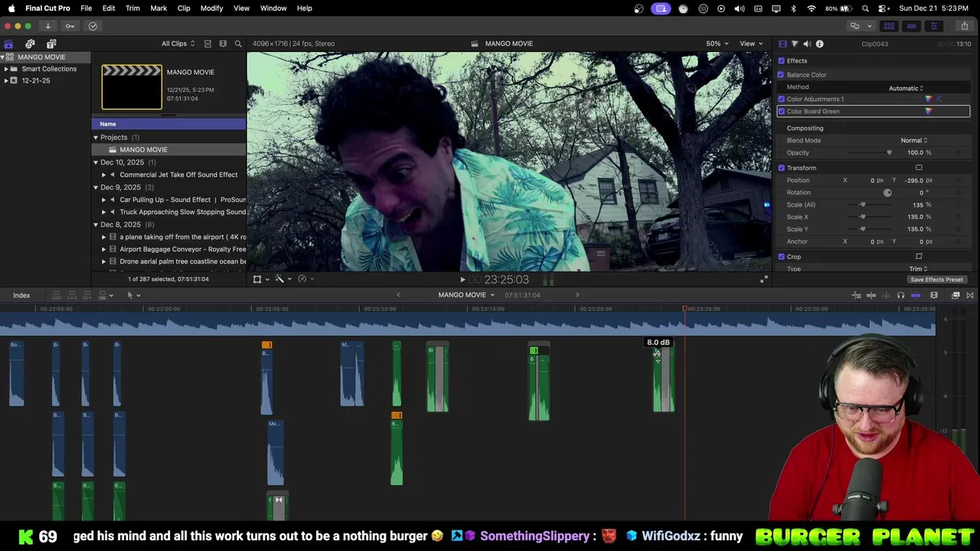Collapse the Projects group
The width and height of the screenshot is (980, 551).
coord(96,137)
